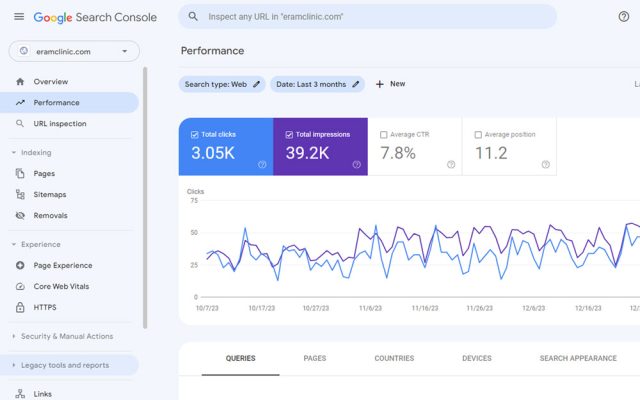Open the Core Web Vitals report
Screen dimensions: 640x400
coord(63,286)
